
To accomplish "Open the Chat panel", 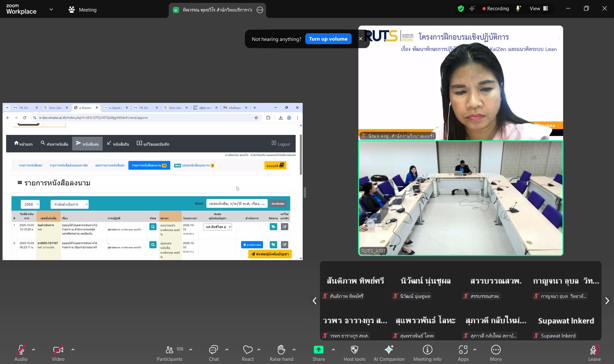I will 213,353.
